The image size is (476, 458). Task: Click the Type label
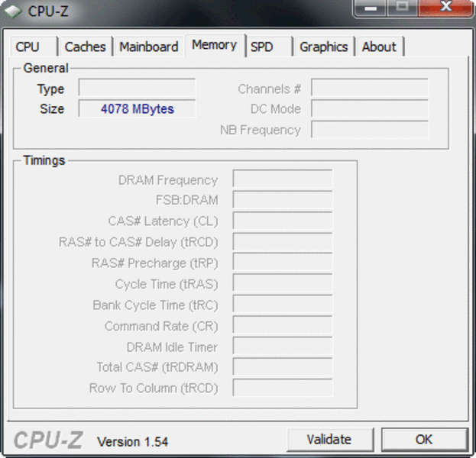pos(50,89)
